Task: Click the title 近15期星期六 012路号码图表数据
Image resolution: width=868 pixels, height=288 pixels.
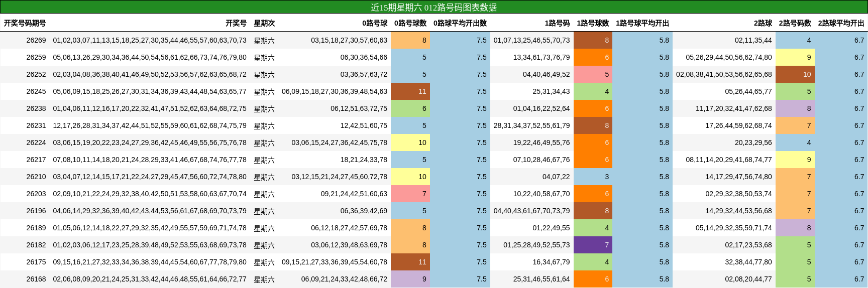Action: click(x=434, y=8)
